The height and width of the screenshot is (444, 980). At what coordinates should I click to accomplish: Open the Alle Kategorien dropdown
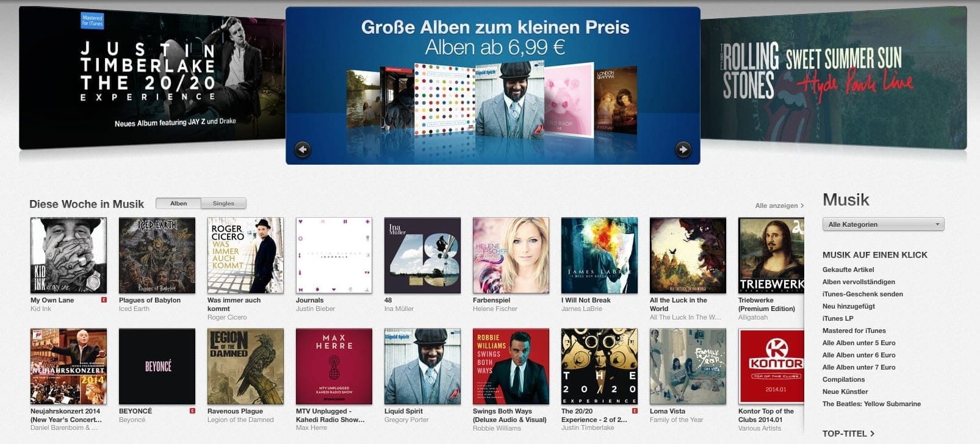click(883, 224)
